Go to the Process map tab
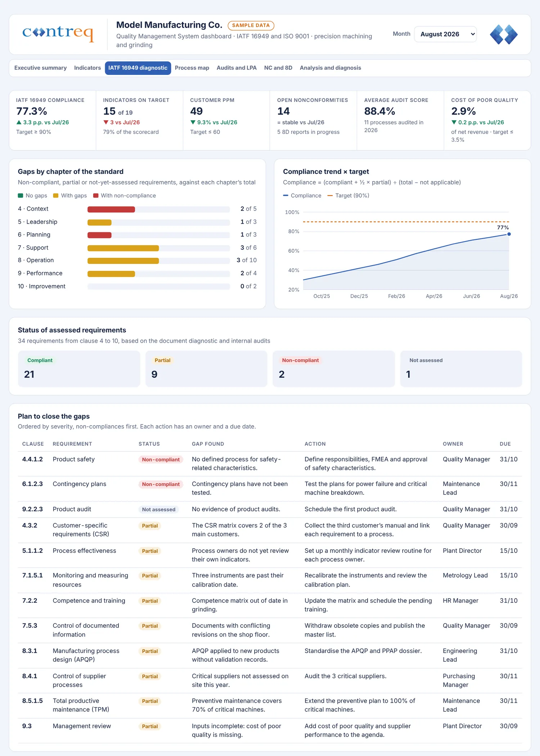540x756 pixels. coord(192,68)
